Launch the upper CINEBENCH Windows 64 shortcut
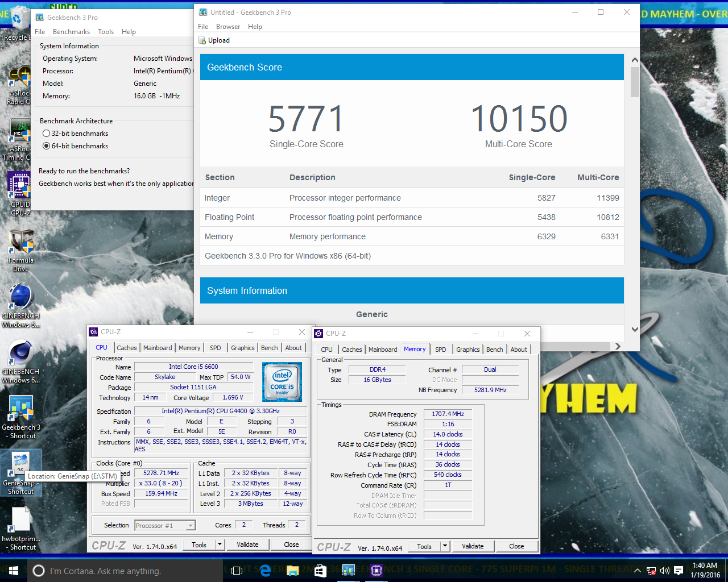This screenshot has width=728, height=582. [21, 306]
